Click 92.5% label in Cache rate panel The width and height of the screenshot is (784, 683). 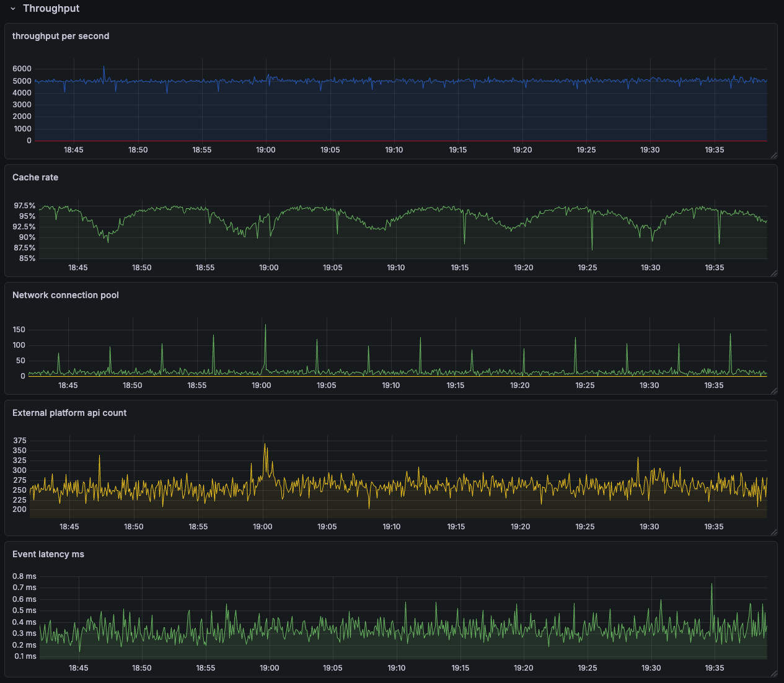pos(25,227)
